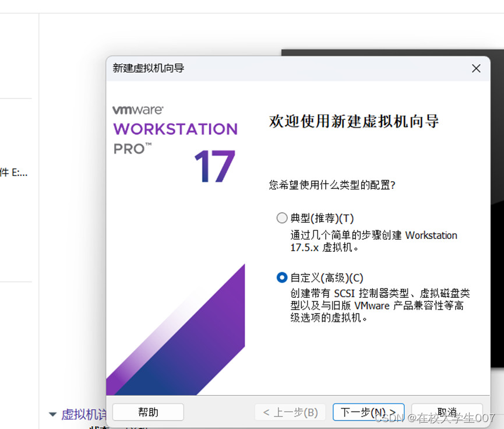Collapse the 虚拟机详 section arrow
The height and width of the screenshot is (429, 504).
coord(52,414)
